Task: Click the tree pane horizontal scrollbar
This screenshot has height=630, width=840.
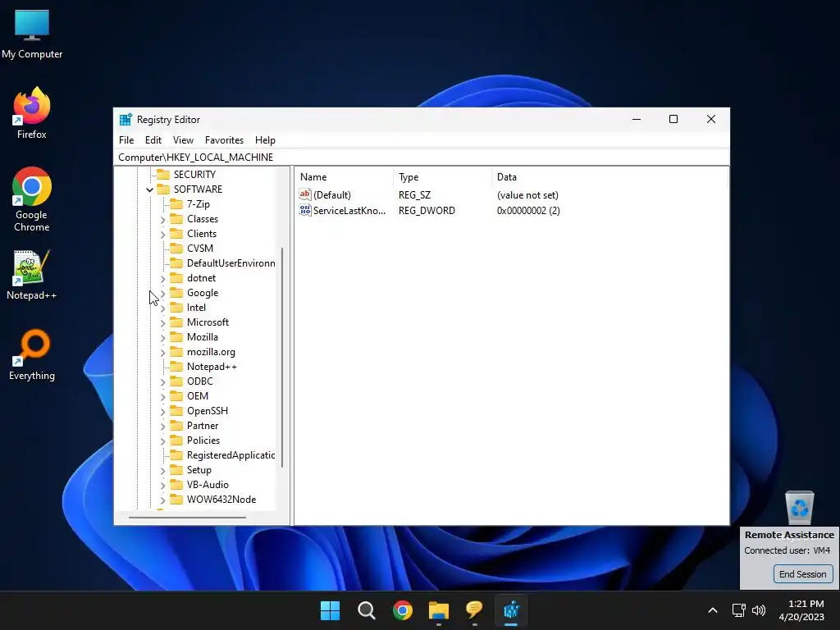Action: pos(187,518)
